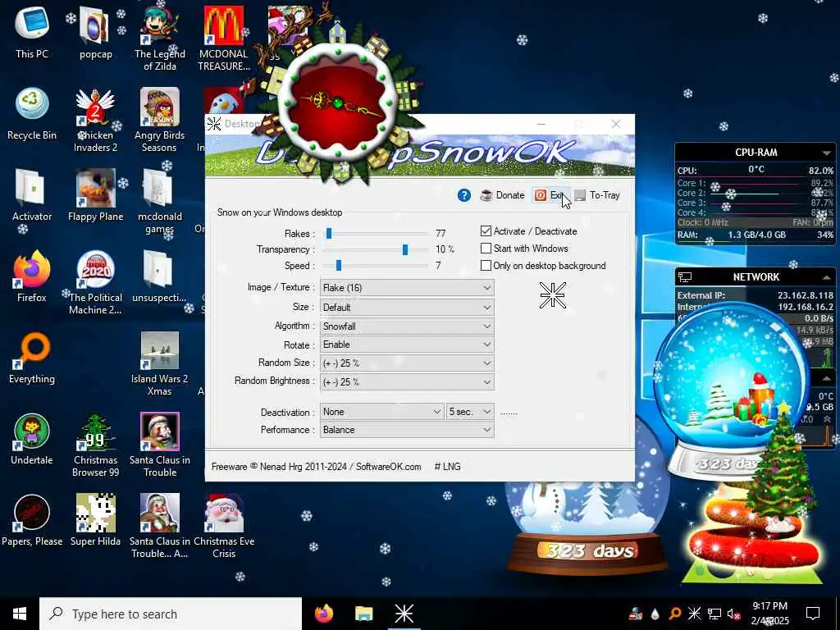Click the Everything search tray icon

click(675, 614)
